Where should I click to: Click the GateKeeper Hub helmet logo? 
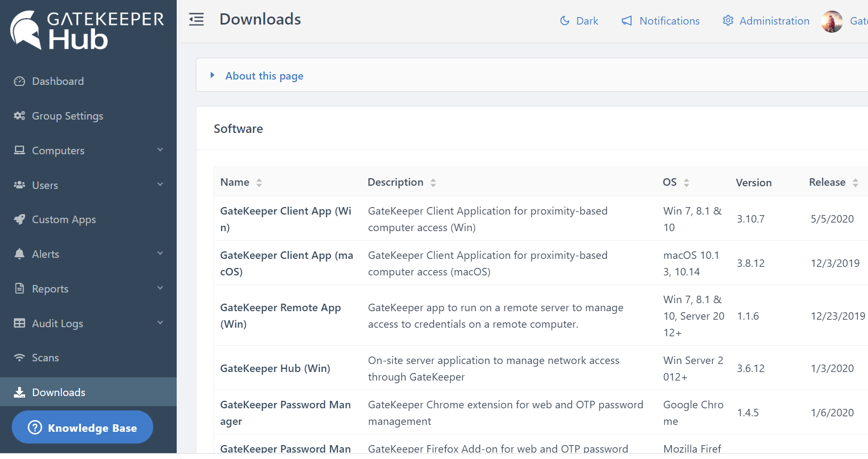pos(26,30)
